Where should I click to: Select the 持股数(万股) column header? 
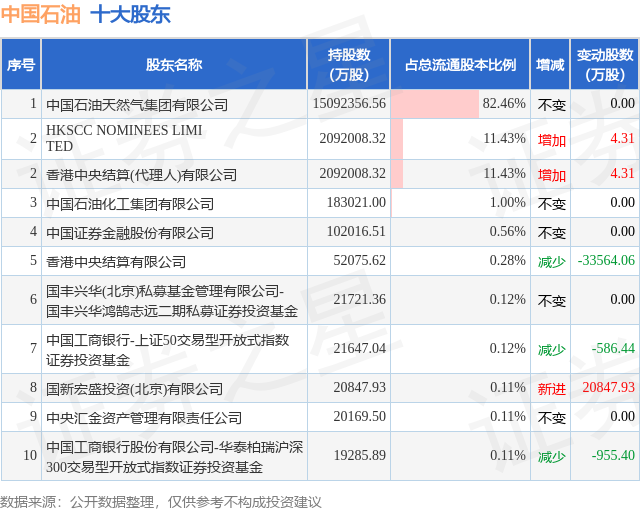click(349, 64)
